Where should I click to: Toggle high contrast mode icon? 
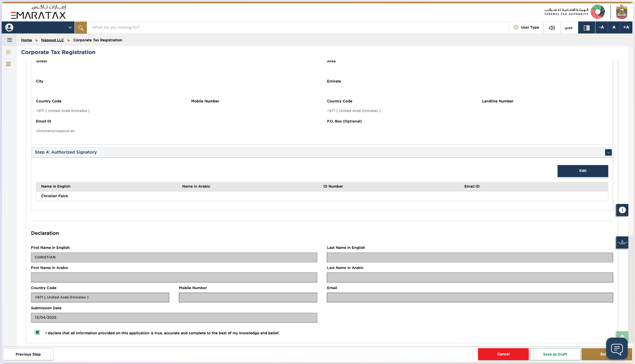click(586, 28)
